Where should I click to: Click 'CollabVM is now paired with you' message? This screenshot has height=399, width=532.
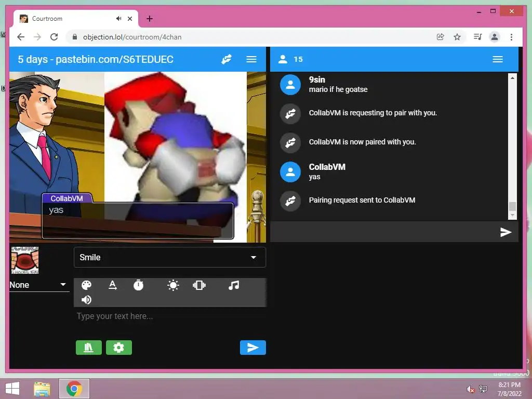coord(362,142)
